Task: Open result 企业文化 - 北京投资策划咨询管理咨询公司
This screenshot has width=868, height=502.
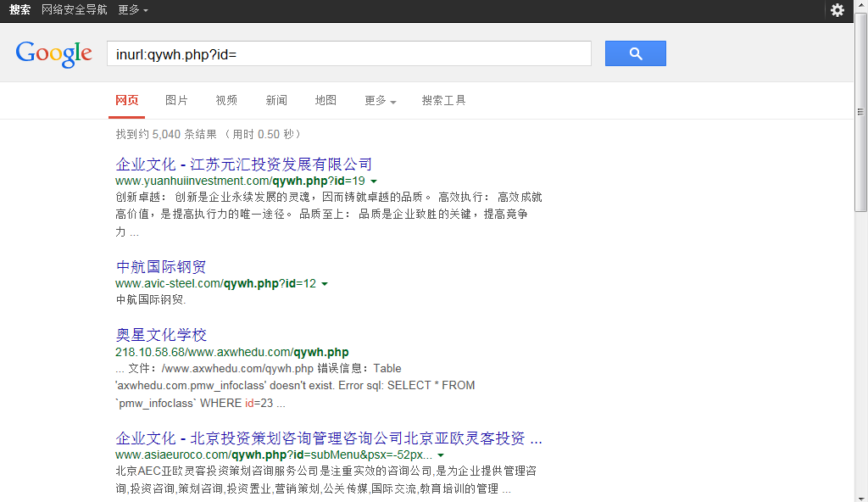Action: point(329,438)
